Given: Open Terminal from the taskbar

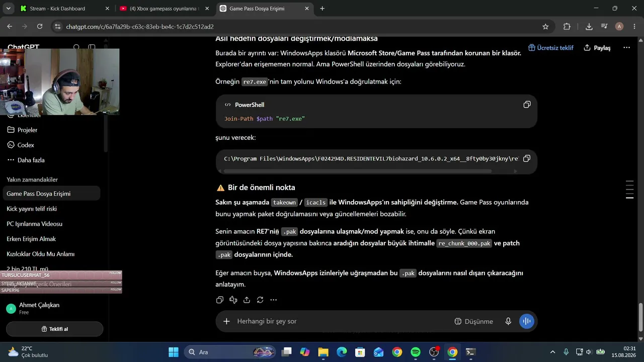Looking at the screenshot, I should point(471,352).
